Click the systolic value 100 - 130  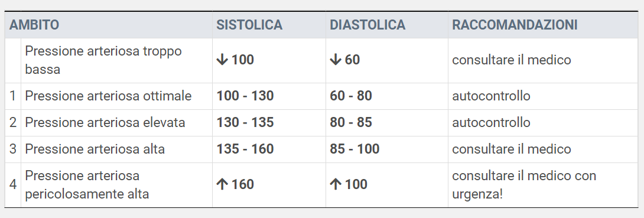(x=245, y=96)
